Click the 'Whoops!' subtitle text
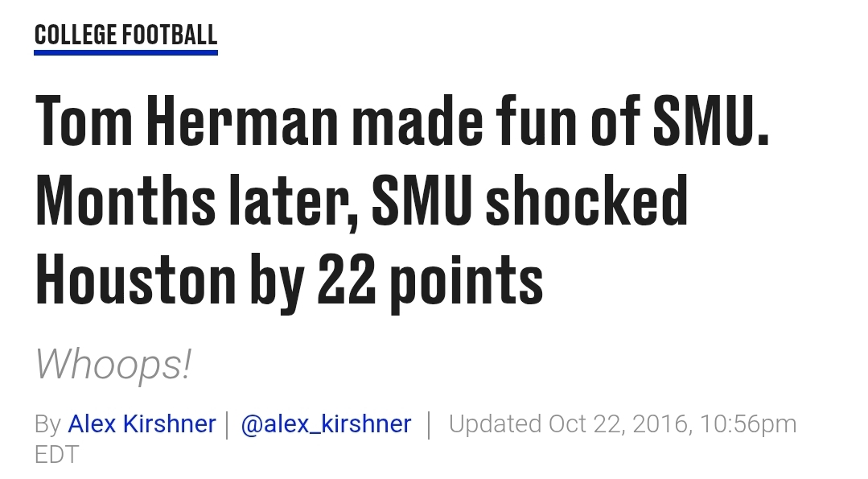This screenshot has height=479, width=868. (x=113, y=365)
